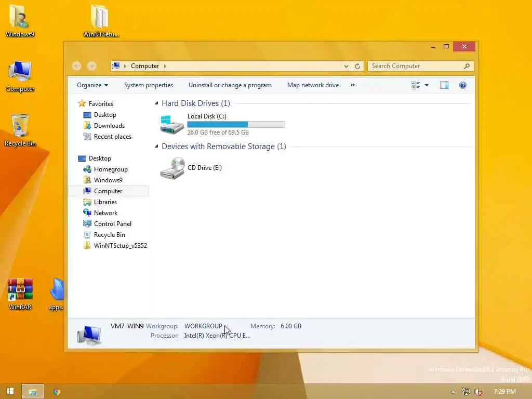
Task: Click the 7:29 PM taskbar clock
Action: [504, 392]
